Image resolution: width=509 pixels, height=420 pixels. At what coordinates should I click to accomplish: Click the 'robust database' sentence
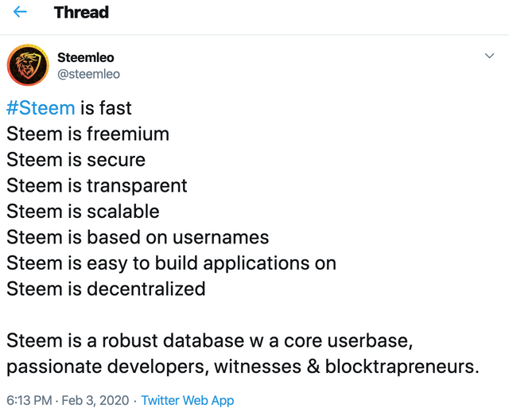point(243,354)
